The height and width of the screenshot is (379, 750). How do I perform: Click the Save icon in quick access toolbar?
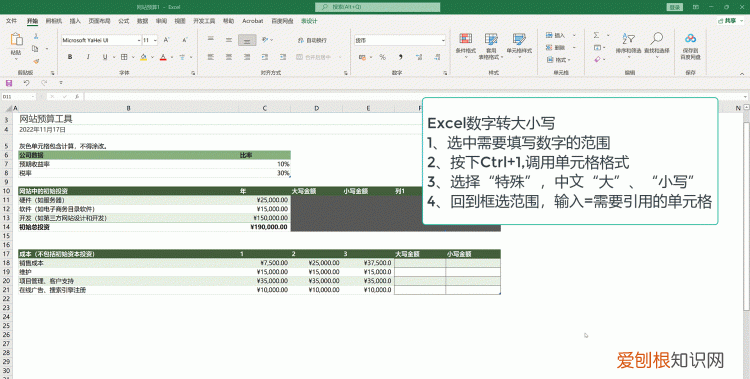9,83
